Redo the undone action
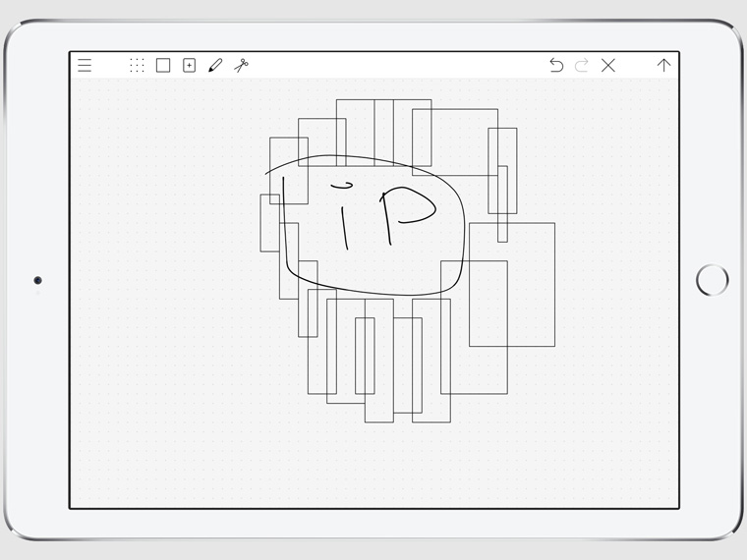This screenshot has height=560, width=747. (x=582, y=65)
